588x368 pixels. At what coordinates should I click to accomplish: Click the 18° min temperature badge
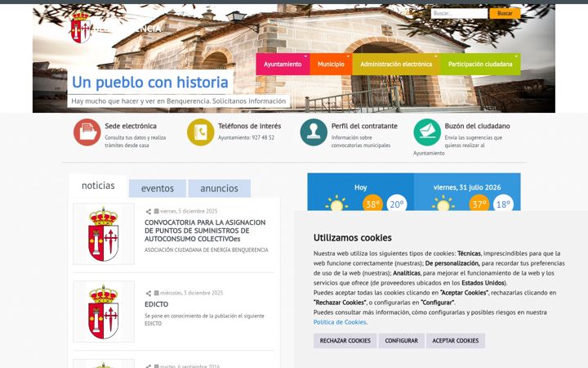(503, 203)
